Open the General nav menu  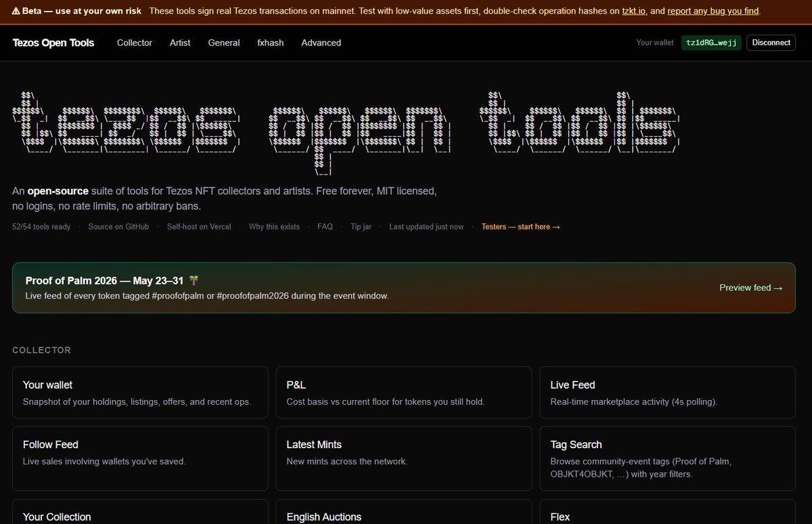(224, 43)
